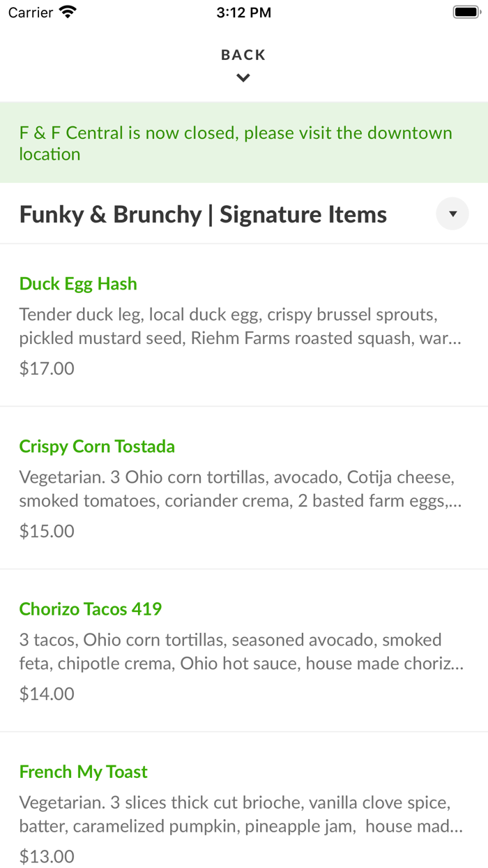Tap the Wi-Fi signal icon in status bar
The width and height of the screenshot is (488, 868).
[66, 11]
